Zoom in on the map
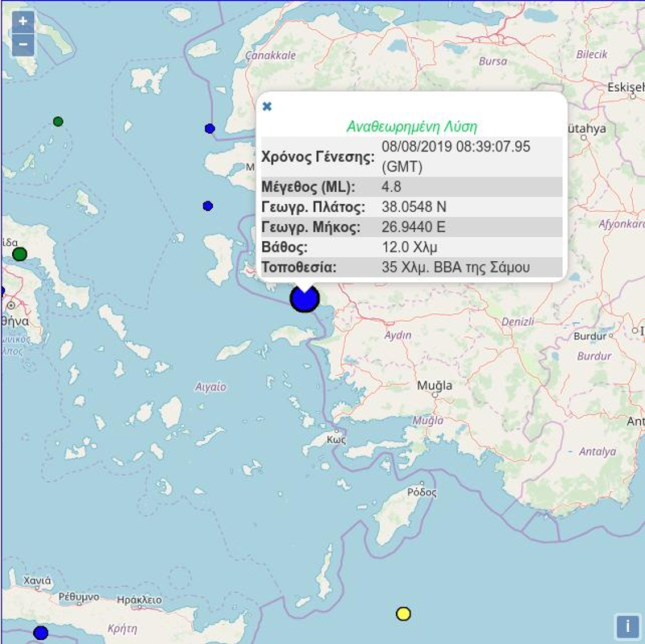 click(23, 22)
